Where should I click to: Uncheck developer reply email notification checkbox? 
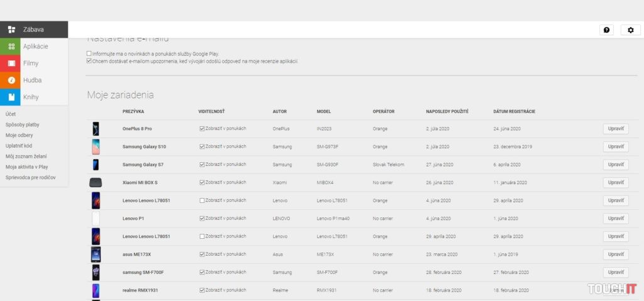[x=89, y=61]
